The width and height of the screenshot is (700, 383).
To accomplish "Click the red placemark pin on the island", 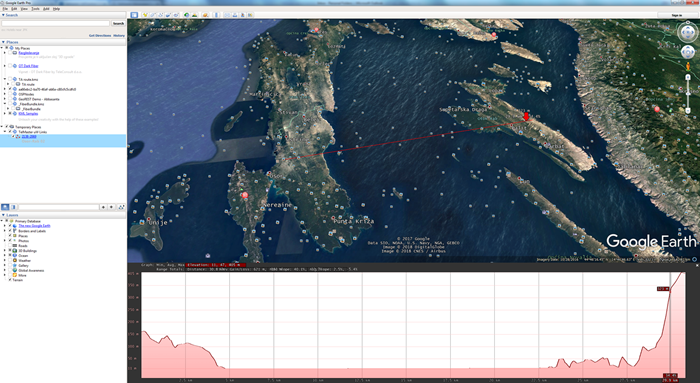I will [526, 116].
